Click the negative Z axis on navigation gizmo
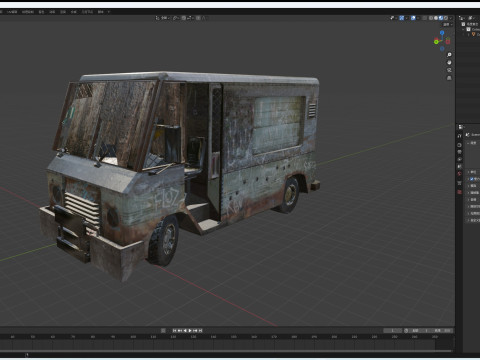Screen dimensions: 480x360 (442, 49)
